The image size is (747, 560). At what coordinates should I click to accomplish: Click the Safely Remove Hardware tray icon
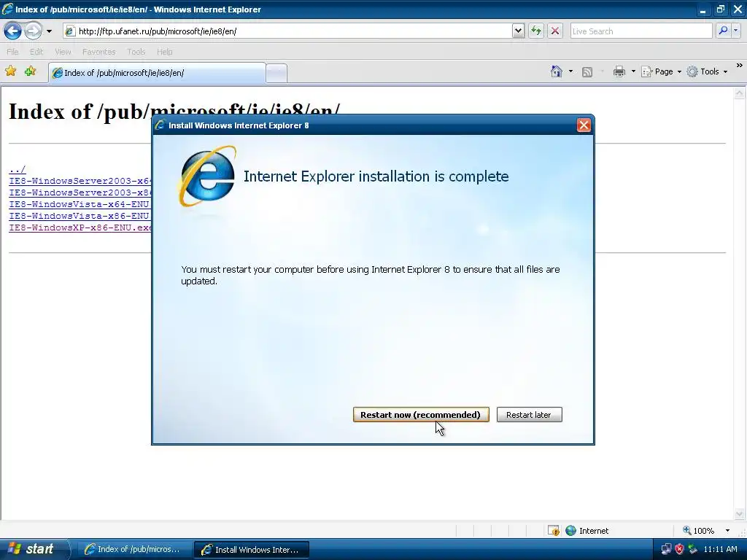point(693,550)
